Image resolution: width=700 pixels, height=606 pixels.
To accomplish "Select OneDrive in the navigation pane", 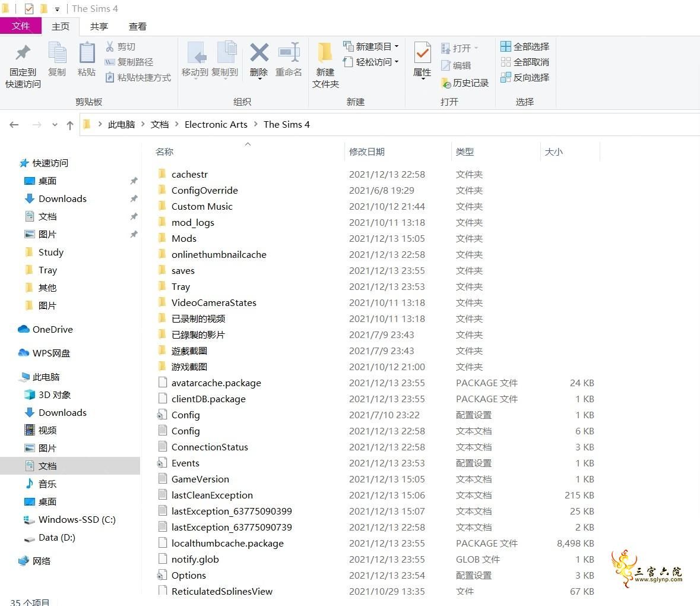I will tap(45, 329).
